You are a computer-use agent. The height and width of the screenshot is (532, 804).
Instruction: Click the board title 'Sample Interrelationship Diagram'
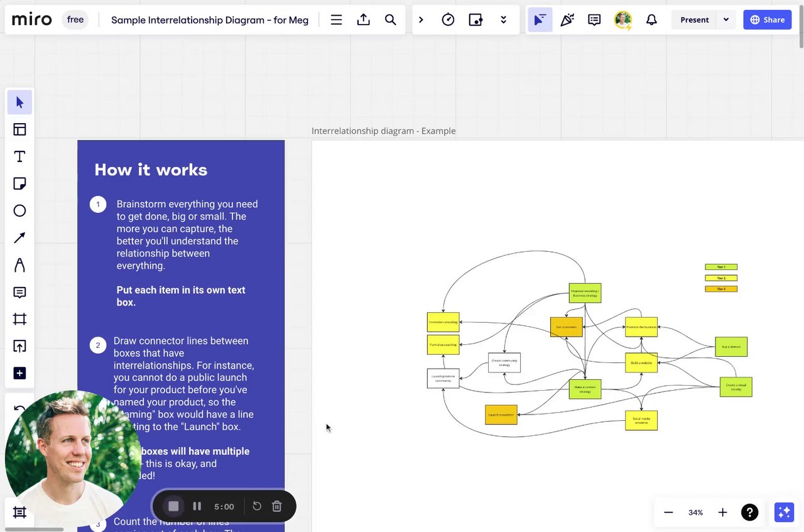click(210, 20)
